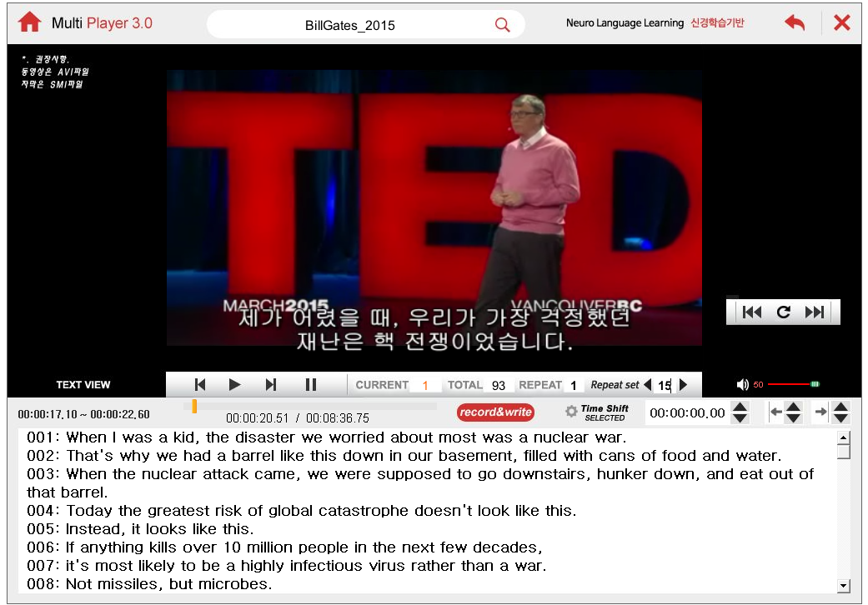The height and width of the screenshot is (605, 868).
Task: Click TEXT VIEW label
Action: tap(83, 385)
